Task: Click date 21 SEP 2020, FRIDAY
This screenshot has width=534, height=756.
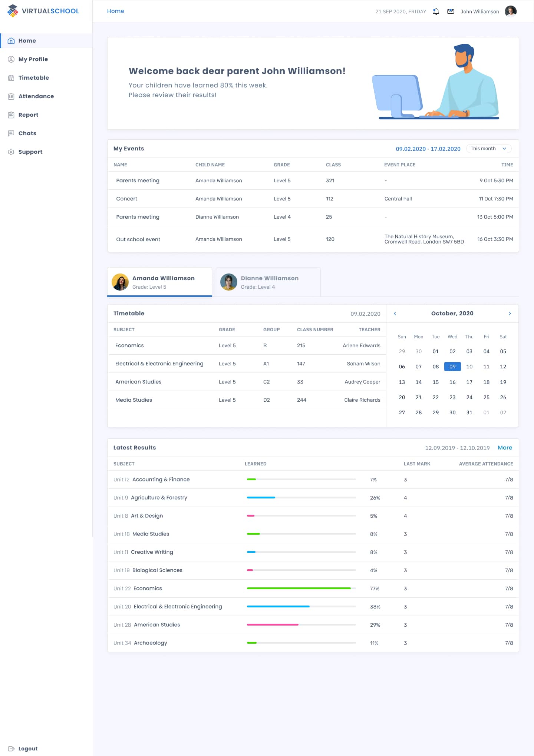Action: (x=400, y=11)
